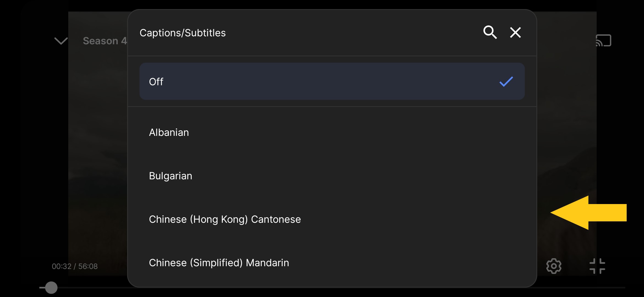Close the Captions/Subtitles dialog

tap(515, 32)
